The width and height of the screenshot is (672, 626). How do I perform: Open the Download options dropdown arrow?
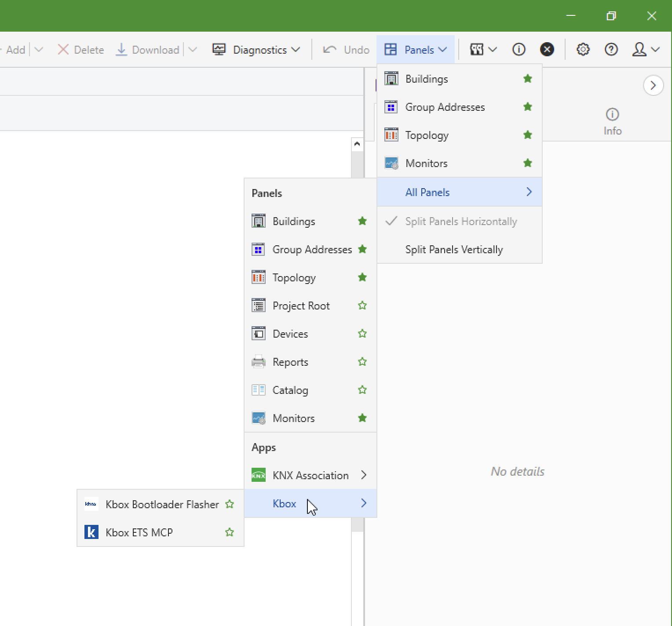(x=193, y=50)
